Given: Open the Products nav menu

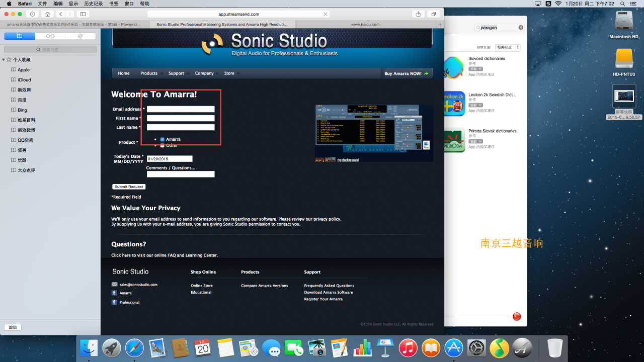Looking at the screenshot, I should [149, 73].
